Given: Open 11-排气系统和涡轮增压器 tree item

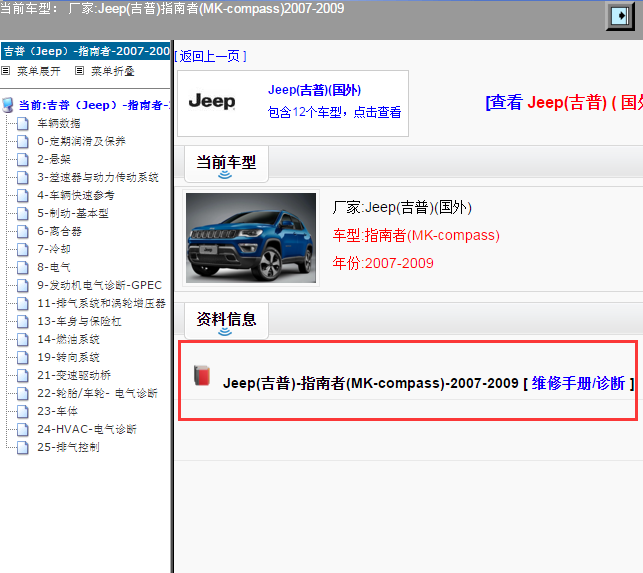Looking at the screenshot, I should (x=101, y=303).
